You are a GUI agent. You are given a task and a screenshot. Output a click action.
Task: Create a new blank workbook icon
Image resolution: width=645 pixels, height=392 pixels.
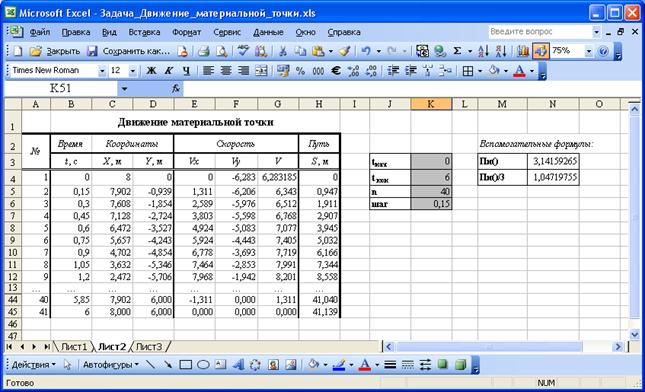click(x=18, y=51)
